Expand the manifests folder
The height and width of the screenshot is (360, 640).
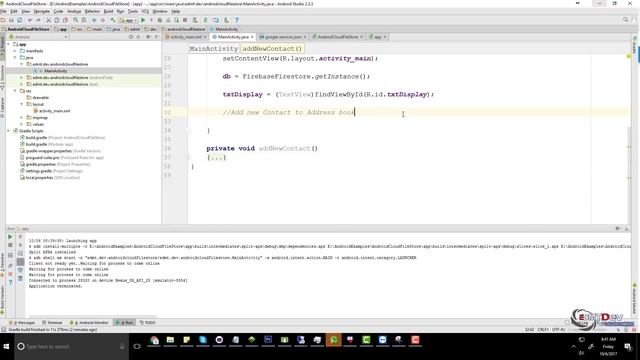click(15, 51)
